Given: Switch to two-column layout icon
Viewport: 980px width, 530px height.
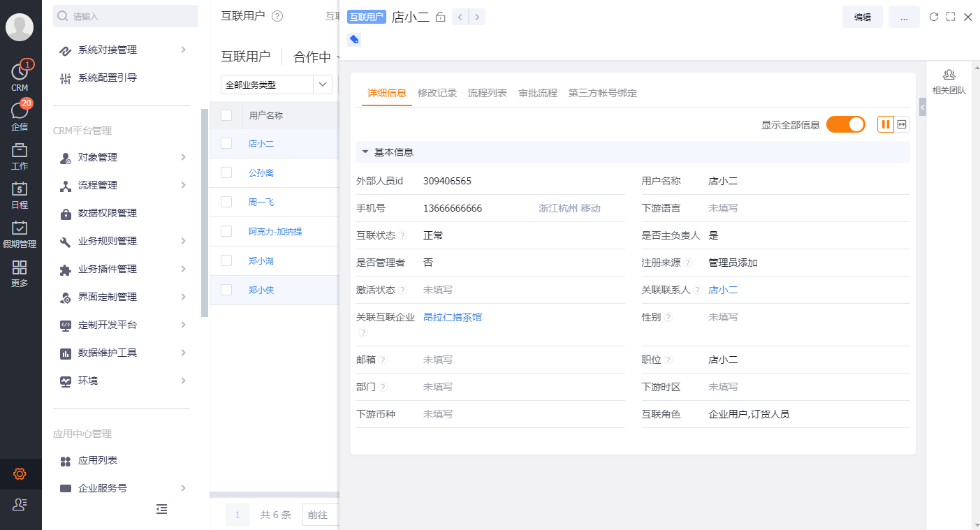Looking at the screenshot, I should [x=886, y=124].
